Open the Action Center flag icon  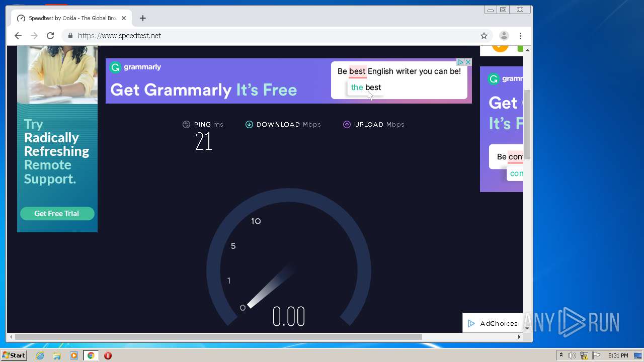pyautogui.click(x=596, y=355)
